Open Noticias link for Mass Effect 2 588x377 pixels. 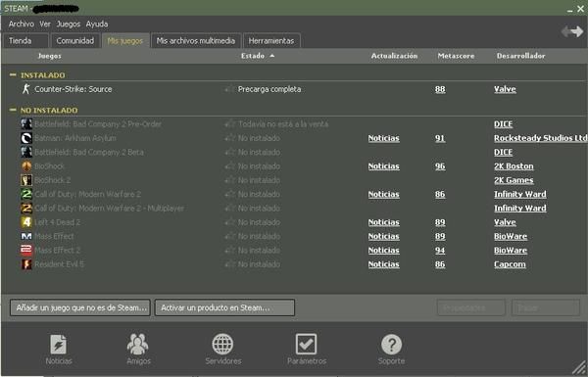383,251
